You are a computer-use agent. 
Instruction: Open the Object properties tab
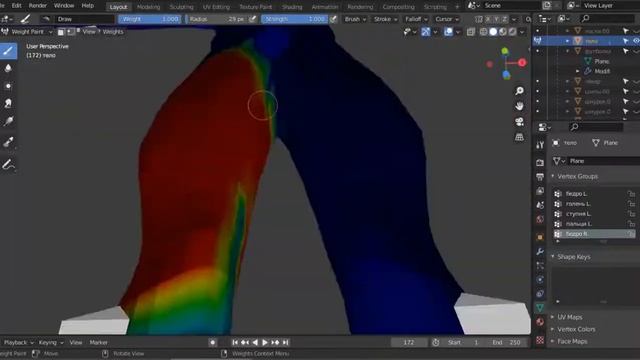540,237
